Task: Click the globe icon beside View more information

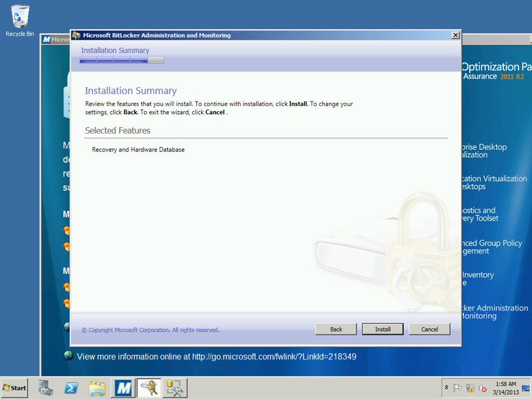Action: 69,355
